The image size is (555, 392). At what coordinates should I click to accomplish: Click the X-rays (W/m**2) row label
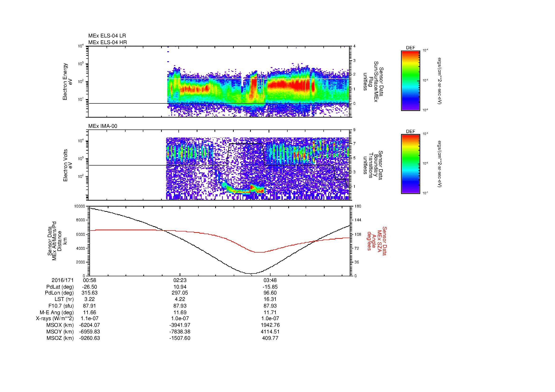(x=55, y=318)
